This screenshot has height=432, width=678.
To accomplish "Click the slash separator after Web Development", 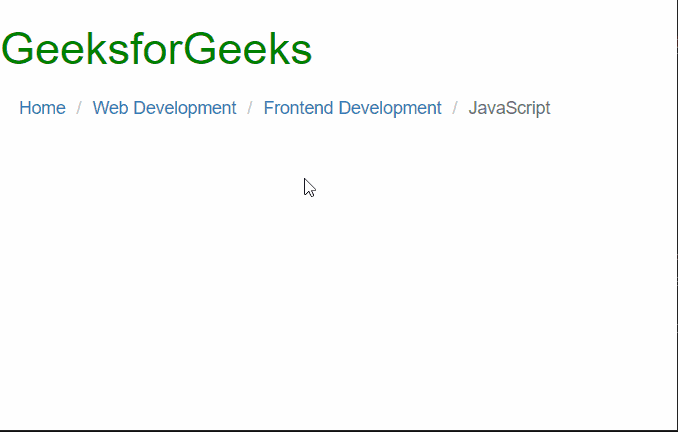I will click(x=250, y=108).
